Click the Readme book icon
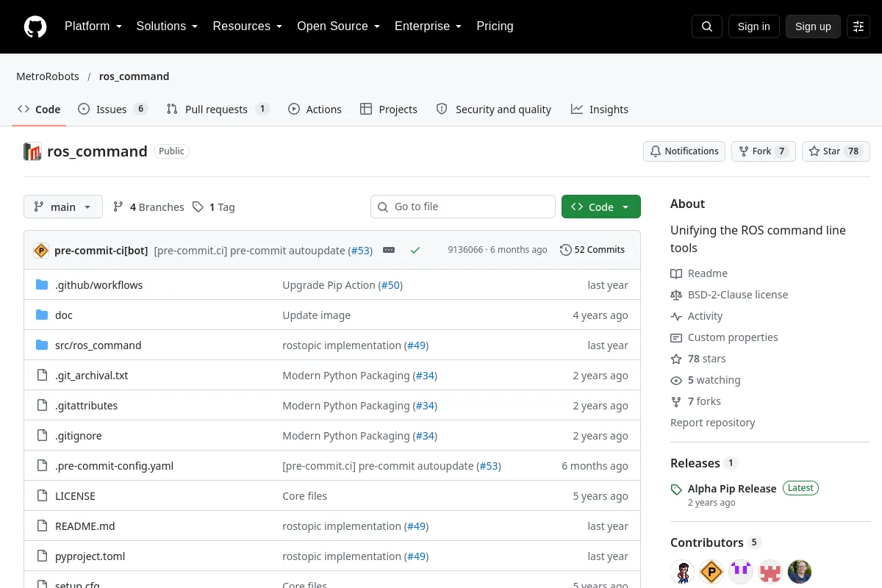Screen dimensions: 882x588 pos(676,273)
